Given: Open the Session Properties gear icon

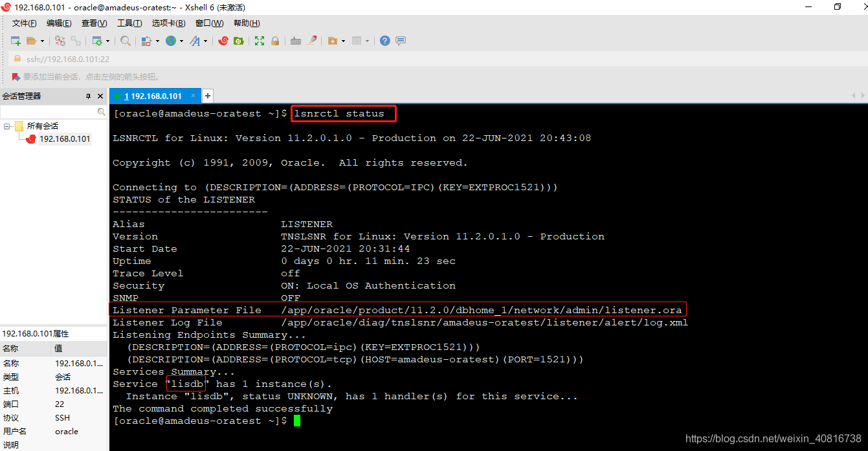Looking at the screenshot, I should tap(97, 41).
